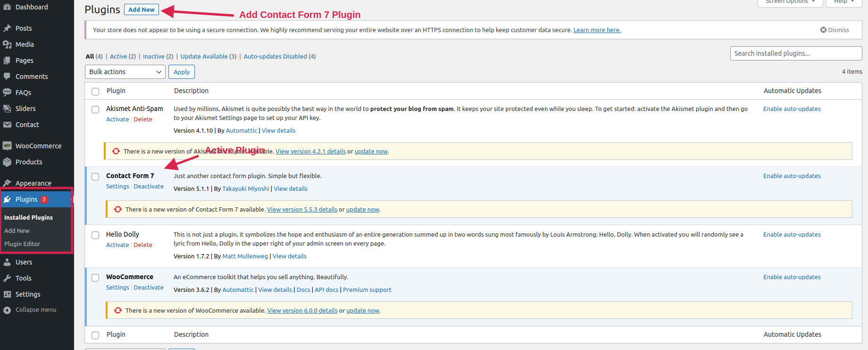Open the Bulk actions dropdown
868x350 pixels.
tap(125, 72)
